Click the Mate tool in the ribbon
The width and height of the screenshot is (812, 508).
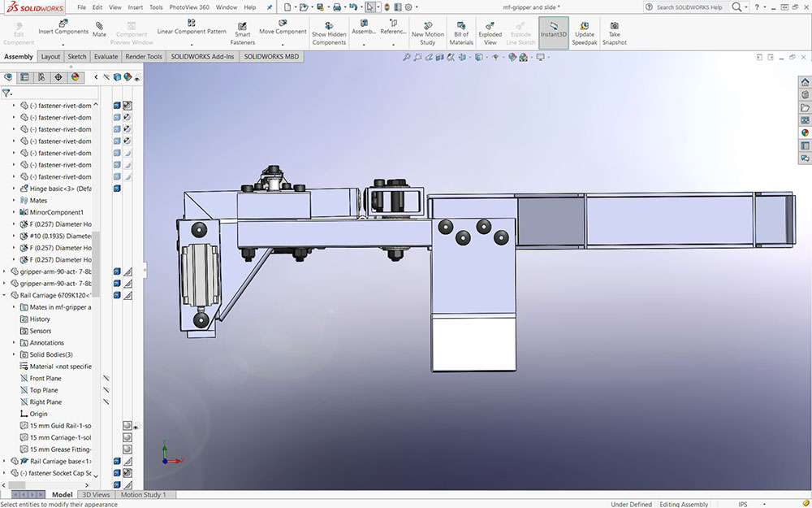coord(99,29)
